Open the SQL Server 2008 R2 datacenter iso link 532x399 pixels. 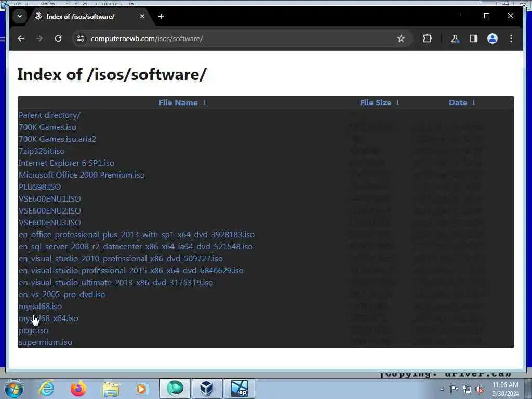coord(136,247)
